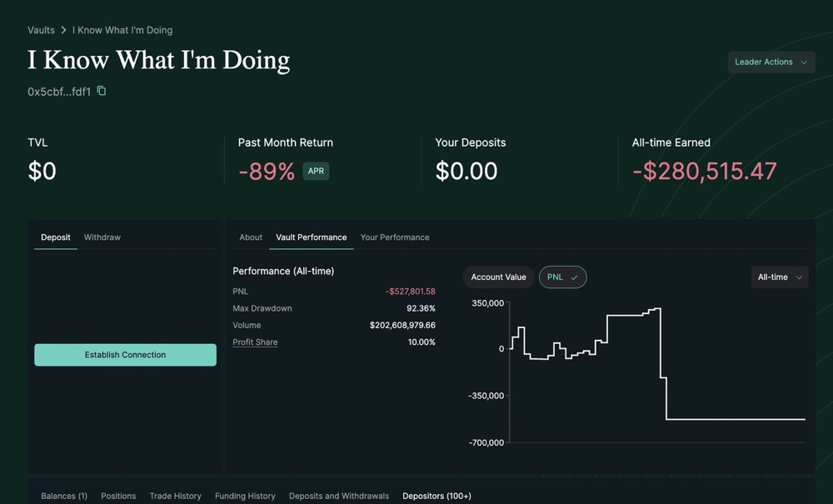
Task: Click the breadcrumb chevron after Vaults
Action: point(63,30)
